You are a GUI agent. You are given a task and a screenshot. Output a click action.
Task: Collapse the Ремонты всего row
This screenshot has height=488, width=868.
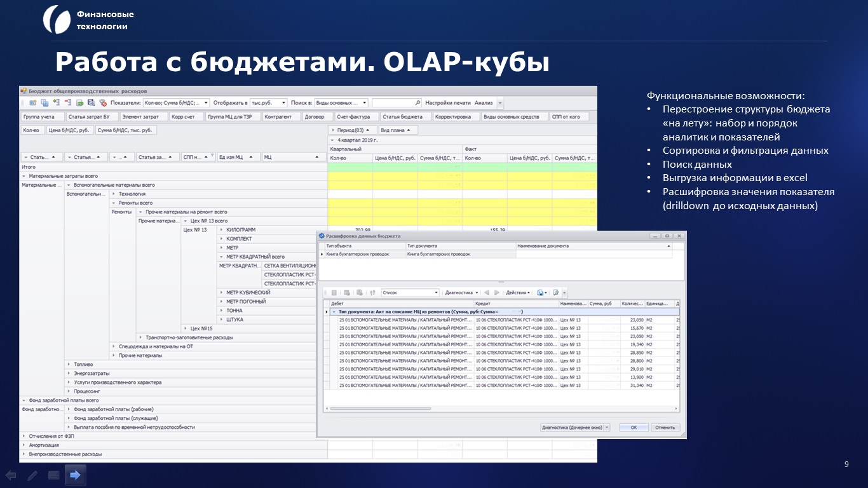113,203
